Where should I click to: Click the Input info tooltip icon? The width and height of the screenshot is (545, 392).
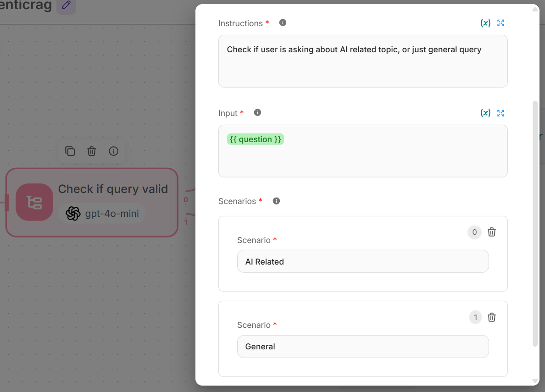click(x=257, y=112)
